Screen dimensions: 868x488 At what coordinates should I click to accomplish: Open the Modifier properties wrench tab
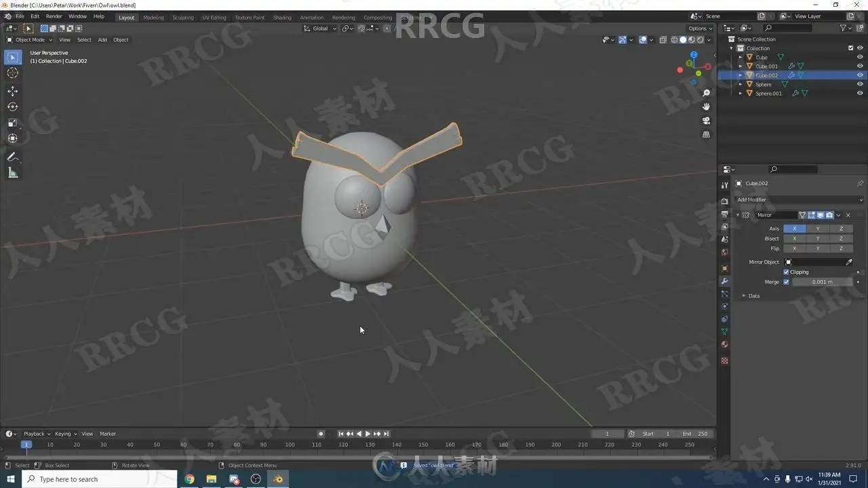point(724,281)
